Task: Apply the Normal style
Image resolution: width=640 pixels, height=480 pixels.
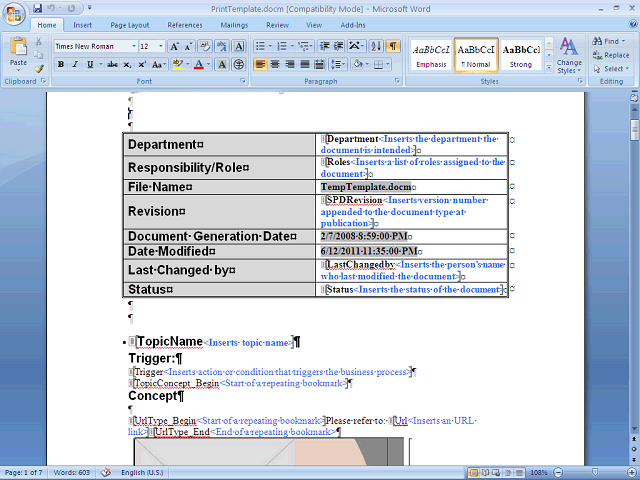Action: coord(476,56)
